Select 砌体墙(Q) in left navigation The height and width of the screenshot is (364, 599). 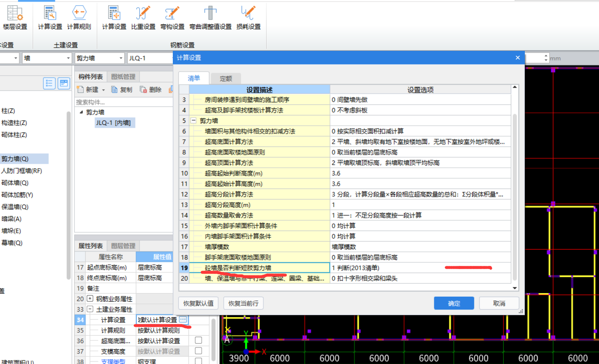tap(15, 183)
